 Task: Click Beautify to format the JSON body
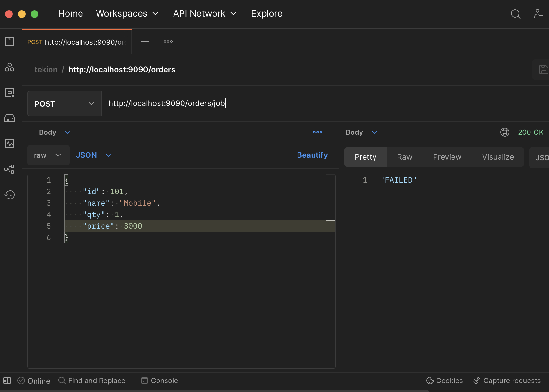click(312, 155)
